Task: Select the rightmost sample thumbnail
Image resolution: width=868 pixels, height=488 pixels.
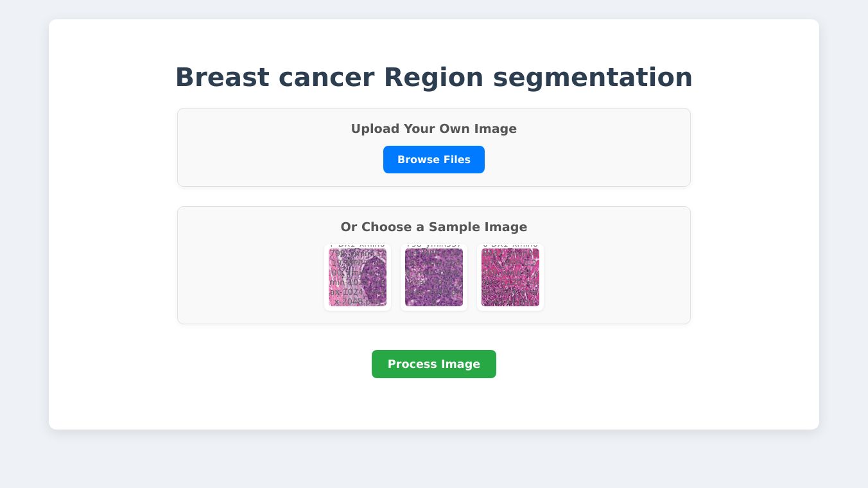Action: point(510,277)
